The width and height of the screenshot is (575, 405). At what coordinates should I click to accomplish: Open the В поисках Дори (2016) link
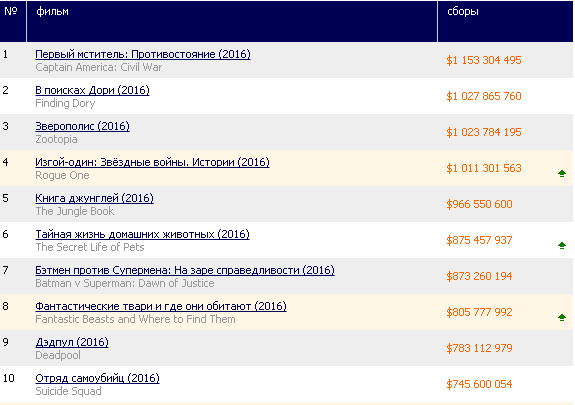pyautogui.click(x=92, y=90)
